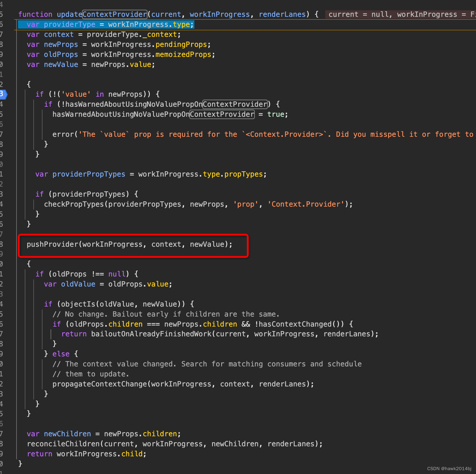Click the 'null' literal in oldProps check

(117, 274)
